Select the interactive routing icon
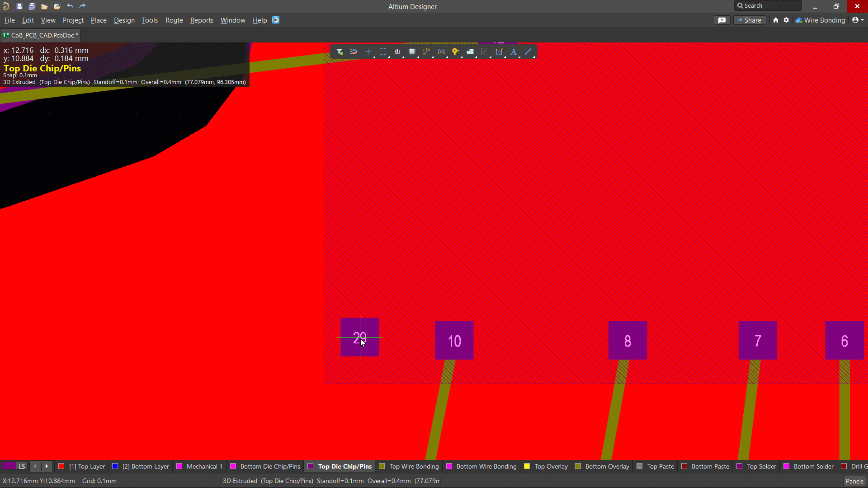Viewport: 868px width, 488px height. pos(426,52)
